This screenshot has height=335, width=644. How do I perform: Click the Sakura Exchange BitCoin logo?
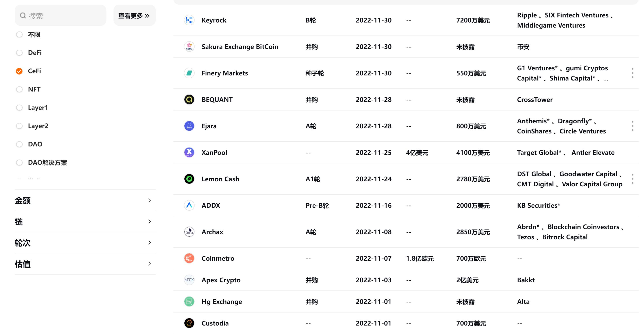189,47
